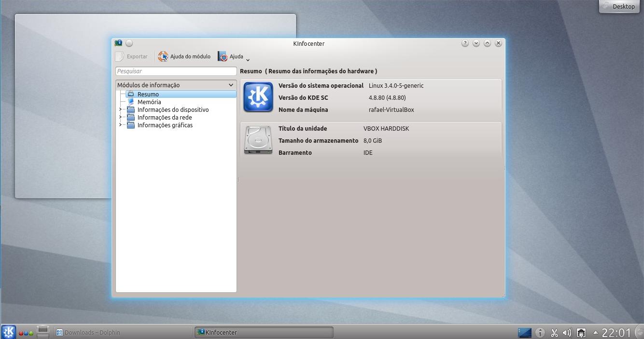644x339 pixels.
Task: Click VBOX HARDDISK unit title
Action: (x=386, y=128)
